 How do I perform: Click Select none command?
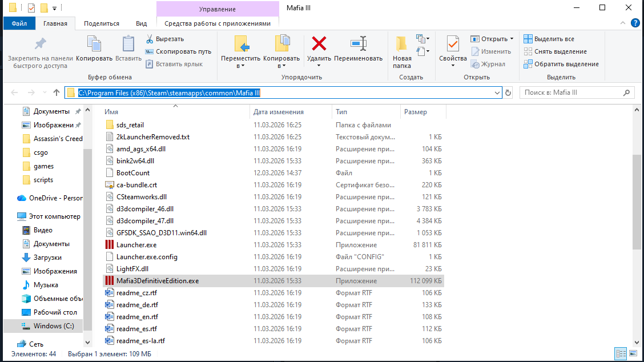[556, 51]
